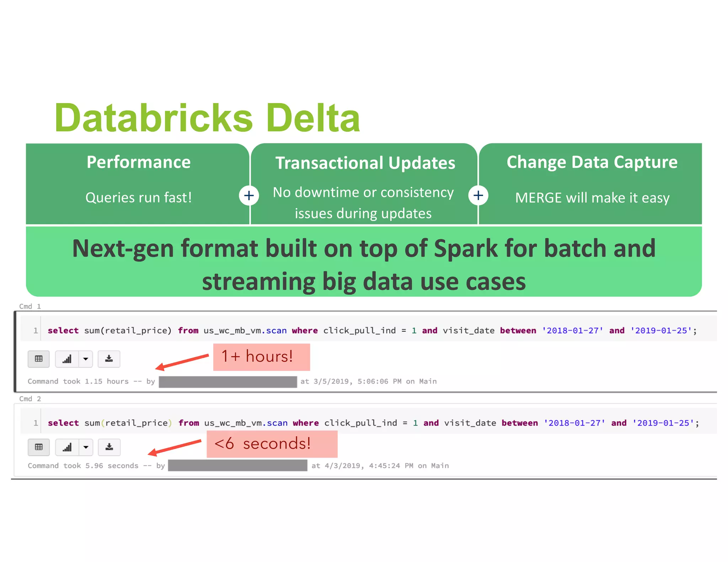Select the 'Transactional Updates' heading
Viewport: 728px width, 562px height.
365,163
